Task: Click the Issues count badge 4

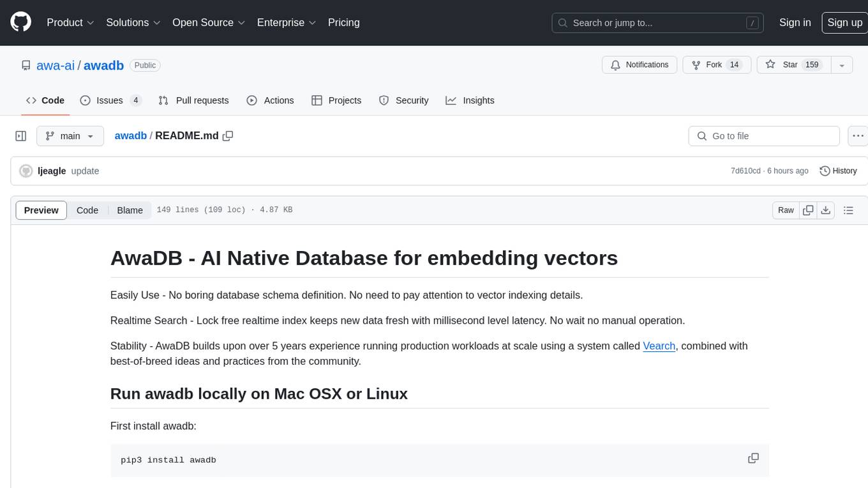Action: (135, 100)
